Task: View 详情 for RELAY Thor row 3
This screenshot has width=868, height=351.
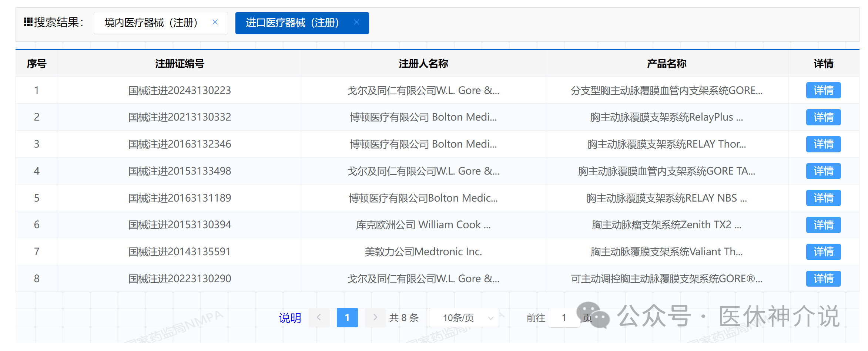Action: [823, 144]
